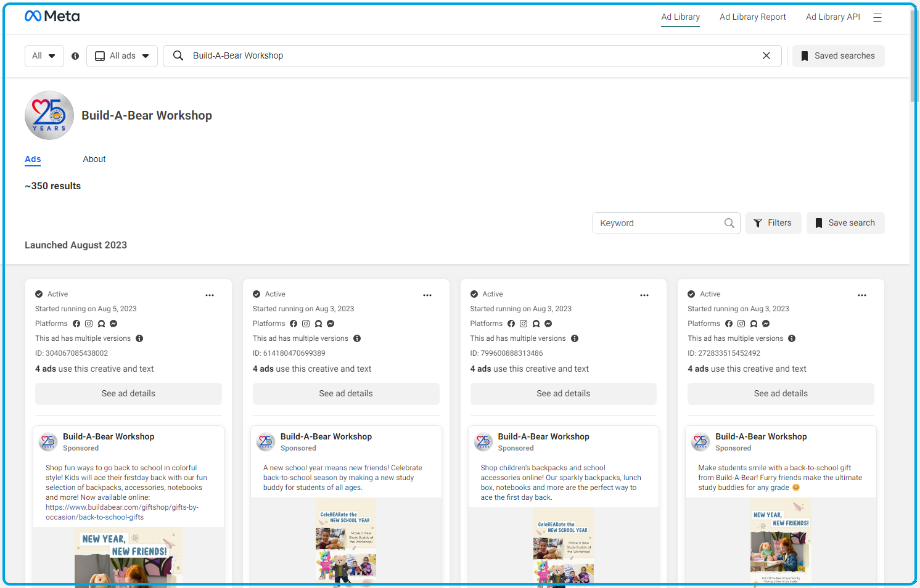Click Facebook platform icon on ad 272833515452492

(729, 324)
